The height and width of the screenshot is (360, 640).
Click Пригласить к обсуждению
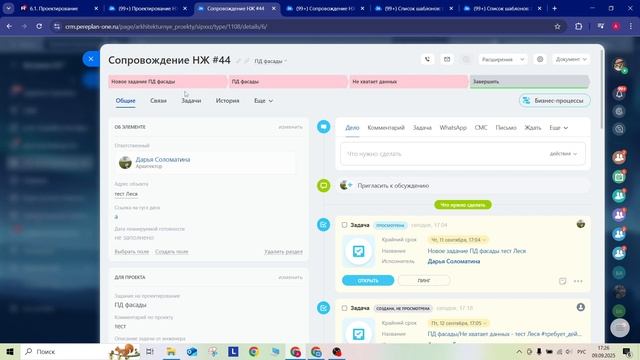tap(393, 186)
